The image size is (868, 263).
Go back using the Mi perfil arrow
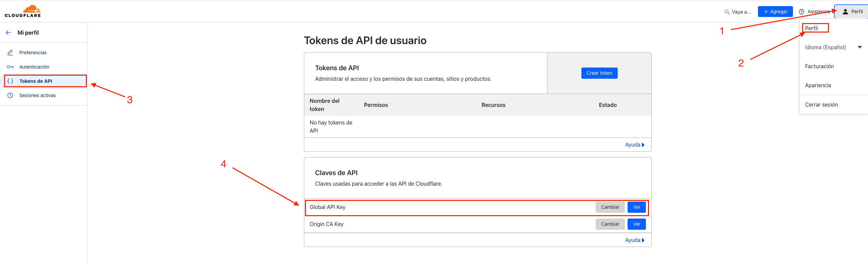(8, 33)
